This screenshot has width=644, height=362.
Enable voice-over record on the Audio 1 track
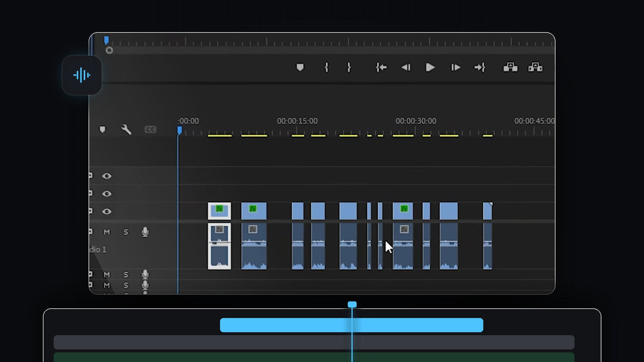tap(145, 232)
